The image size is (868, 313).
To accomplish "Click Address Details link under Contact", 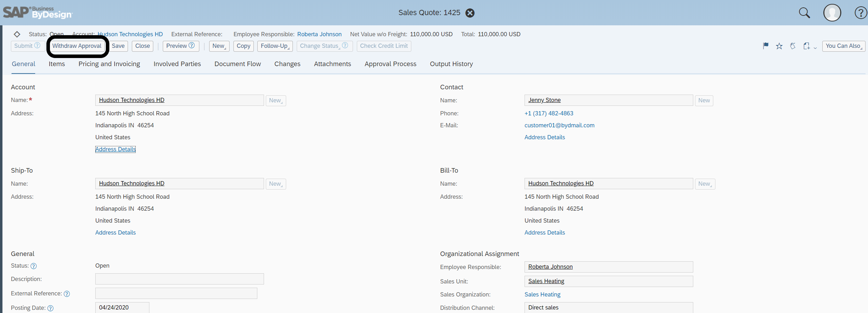I will [545, 137].
